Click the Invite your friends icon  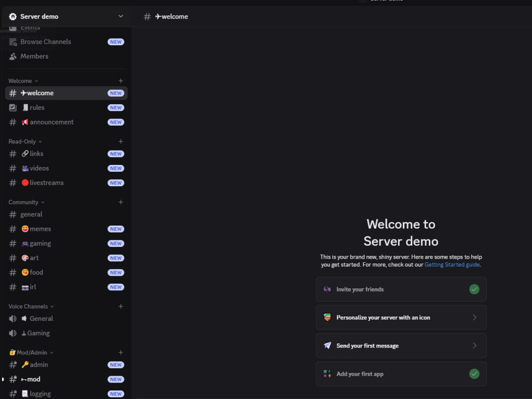[327, 289]
